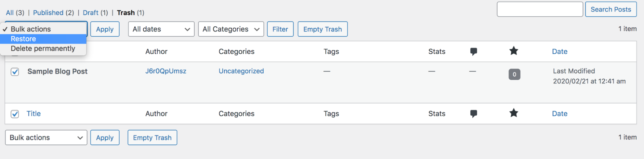The image size is (644, 159).
Task: Click the Search Posts button
Action: pos(610,9)
